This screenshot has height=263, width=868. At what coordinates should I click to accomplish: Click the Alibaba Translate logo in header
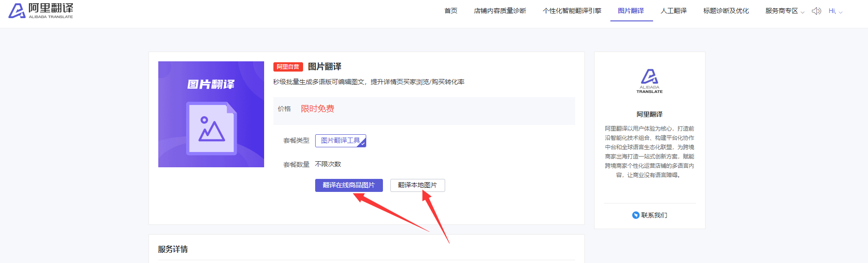pyautogui.click(x=41, y=11)
